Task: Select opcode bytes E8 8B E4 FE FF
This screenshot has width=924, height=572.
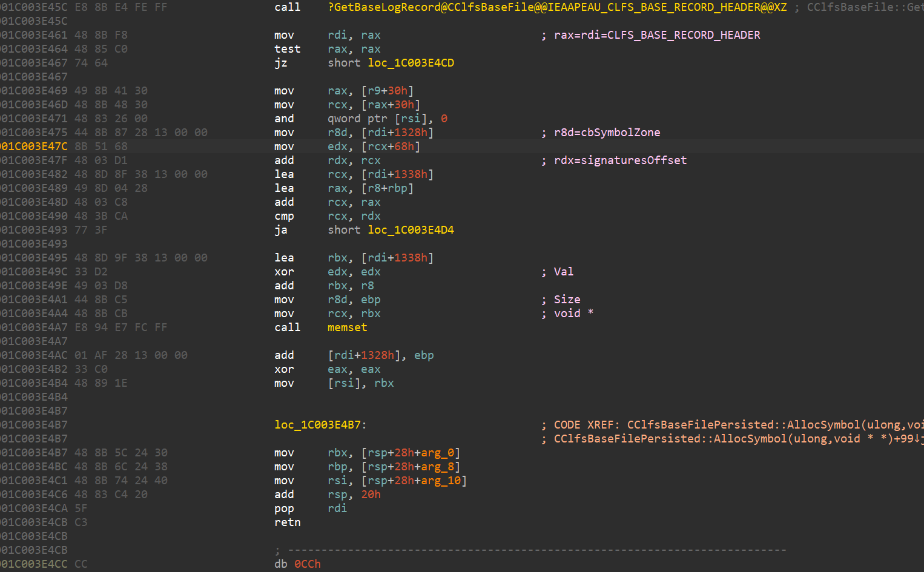Action: 121,7
